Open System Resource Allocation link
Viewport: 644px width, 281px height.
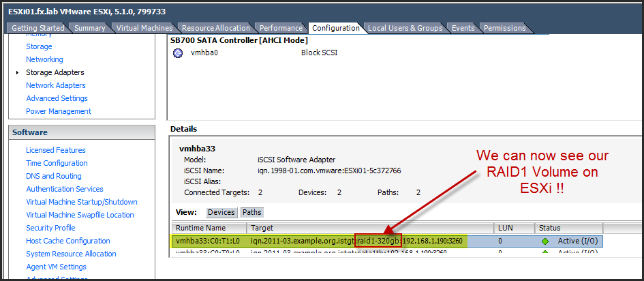[x=71, y=254]
